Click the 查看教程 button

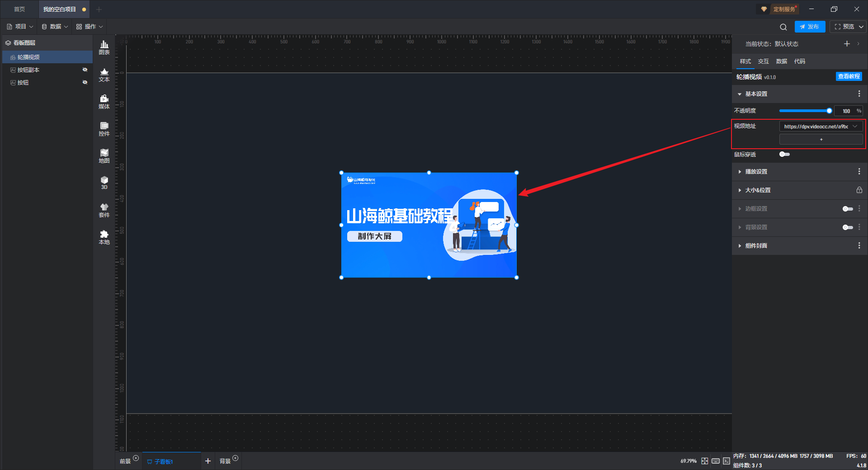(x=849, y=76)
